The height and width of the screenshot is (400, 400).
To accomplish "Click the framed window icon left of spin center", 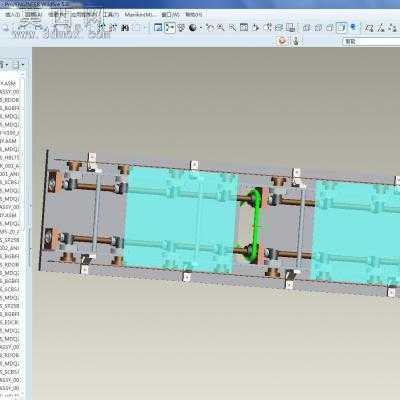I will pyautogui.click(x=158, y=28).
